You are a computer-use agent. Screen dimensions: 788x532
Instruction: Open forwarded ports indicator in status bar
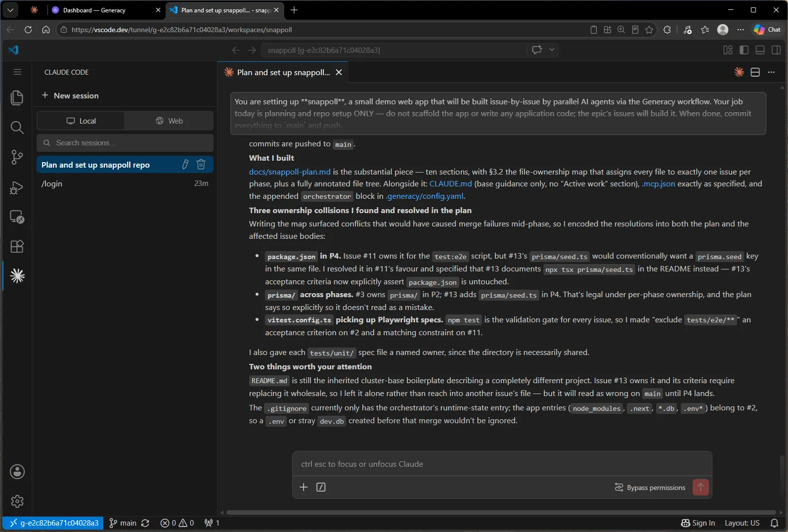(212, 523)
